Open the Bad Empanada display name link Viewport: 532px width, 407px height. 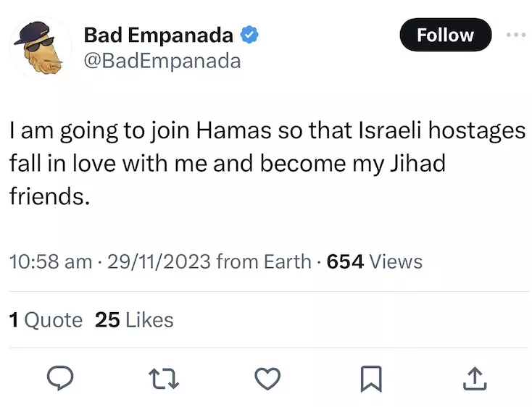tap(159, 35)
